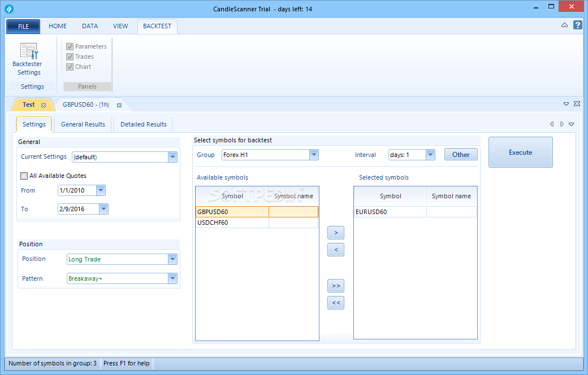Open the help question mark icon
Viewport: 588px width, 375px height.
(x=577, y=25)
